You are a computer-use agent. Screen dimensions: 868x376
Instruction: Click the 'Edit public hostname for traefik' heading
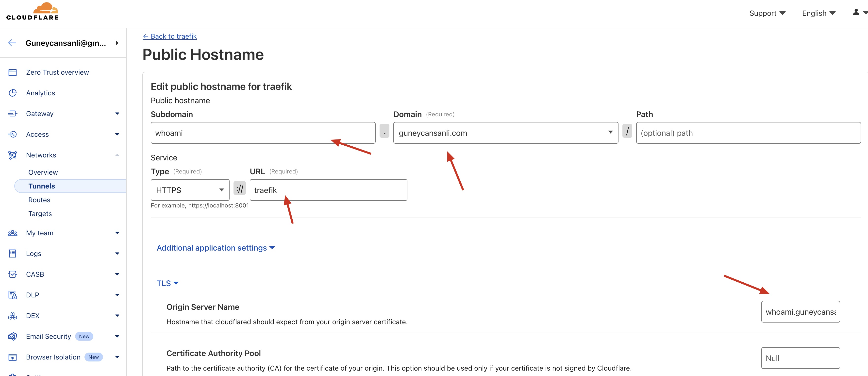(x=221, y=87)
